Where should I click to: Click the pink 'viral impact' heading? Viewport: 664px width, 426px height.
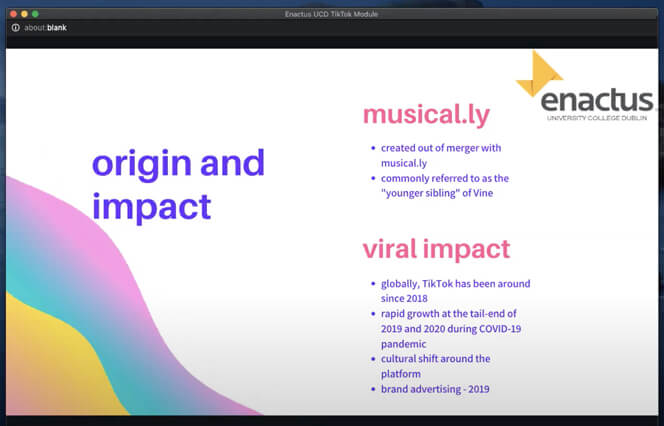point(437,249)
